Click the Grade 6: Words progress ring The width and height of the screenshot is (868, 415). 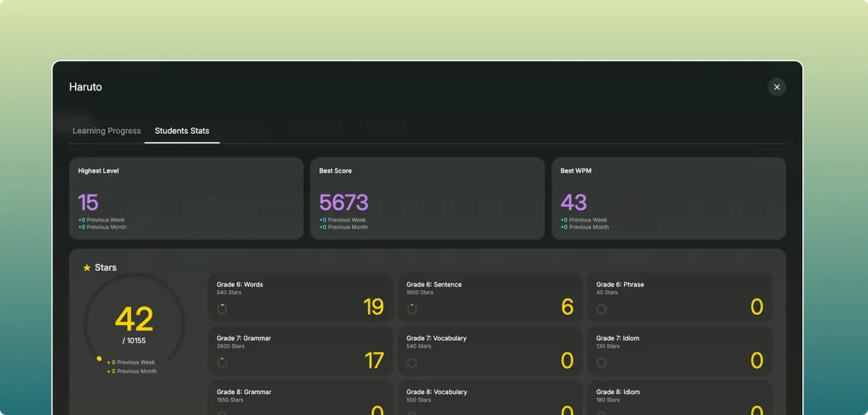click(x=221, y=309)
